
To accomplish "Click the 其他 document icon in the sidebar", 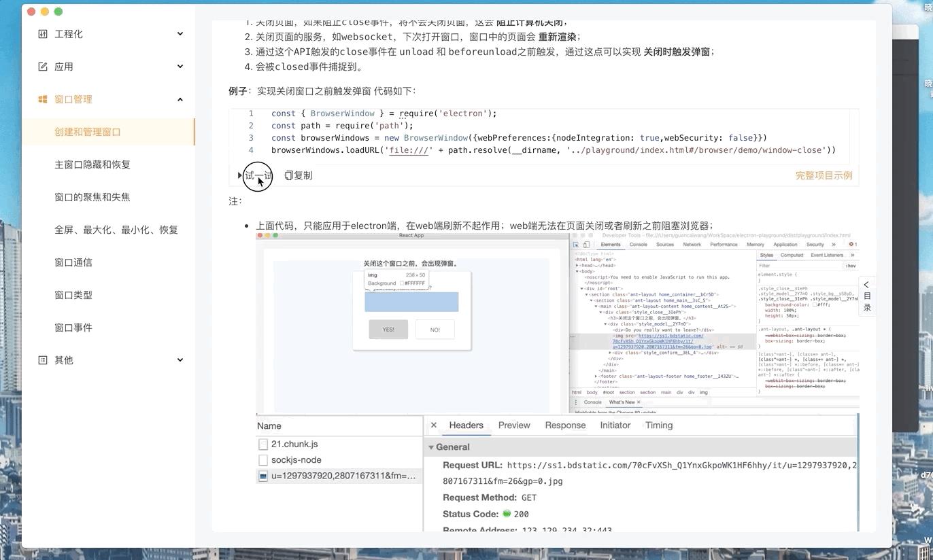I will point(42,360).
